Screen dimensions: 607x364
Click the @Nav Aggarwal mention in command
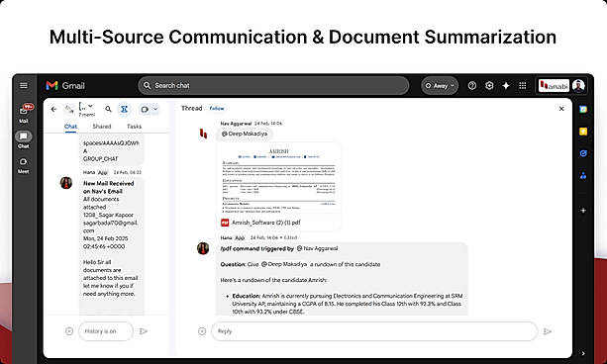[x=317, y=248]
